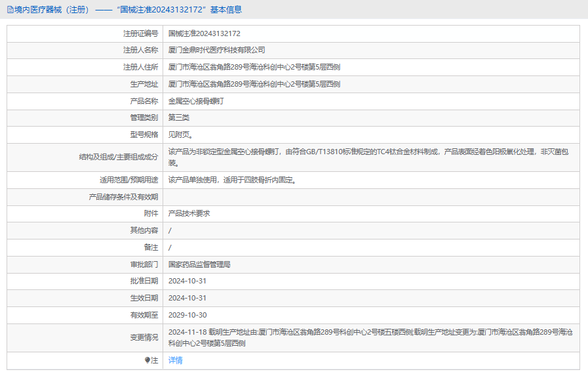Click the 第三类 management category value
588x374 pixels.
179,118
